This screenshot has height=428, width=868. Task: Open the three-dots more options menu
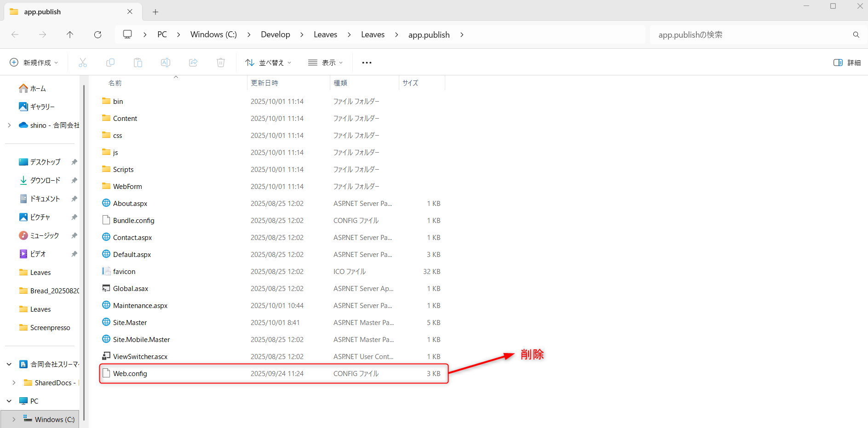367,63
